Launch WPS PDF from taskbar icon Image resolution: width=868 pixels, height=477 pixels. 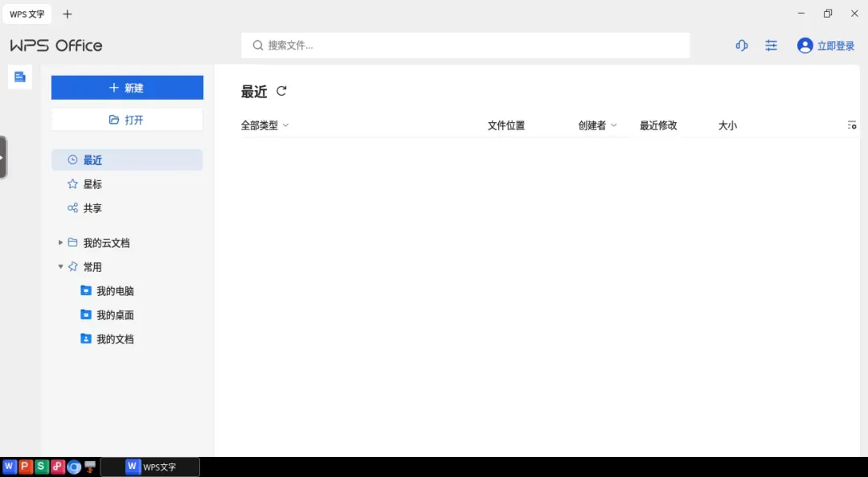tap(58, 467)
